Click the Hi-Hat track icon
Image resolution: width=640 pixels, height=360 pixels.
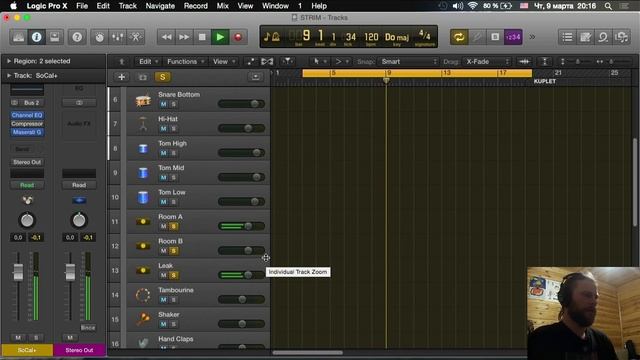point(143,124)
